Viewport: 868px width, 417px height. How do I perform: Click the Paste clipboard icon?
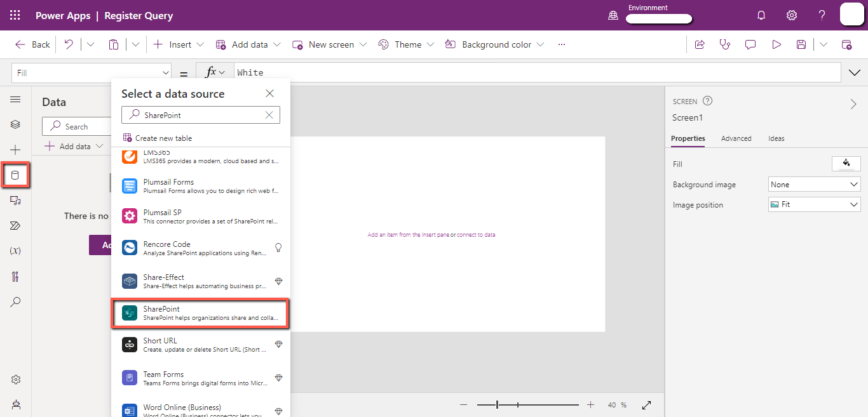click(114, 44)
